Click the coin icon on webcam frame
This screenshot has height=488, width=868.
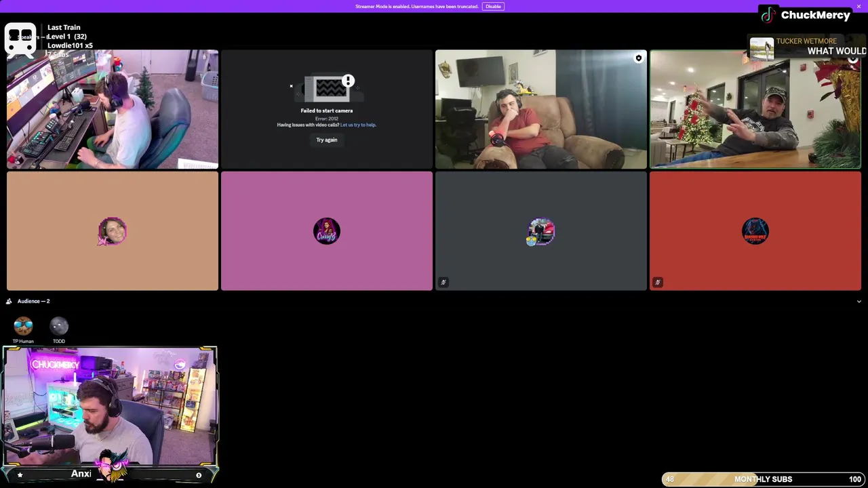[199, 475]
